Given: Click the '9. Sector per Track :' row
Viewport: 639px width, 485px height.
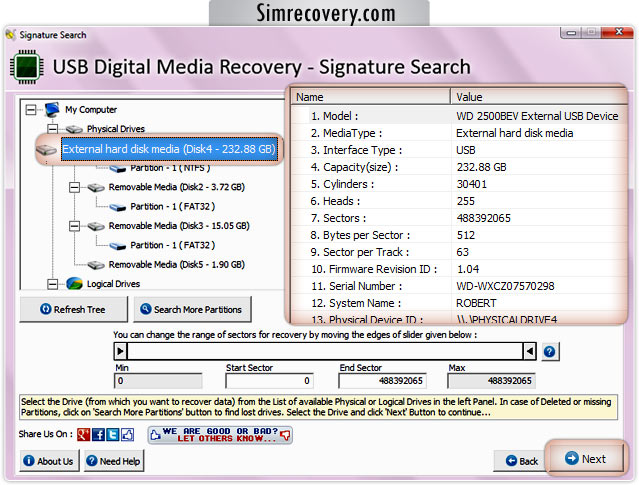Looking at the screenshot, I should [x=459, y=252].
